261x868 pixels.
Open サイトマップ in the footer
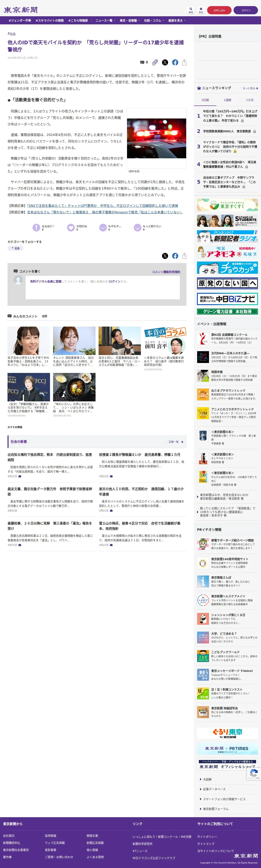click(206, 844)
